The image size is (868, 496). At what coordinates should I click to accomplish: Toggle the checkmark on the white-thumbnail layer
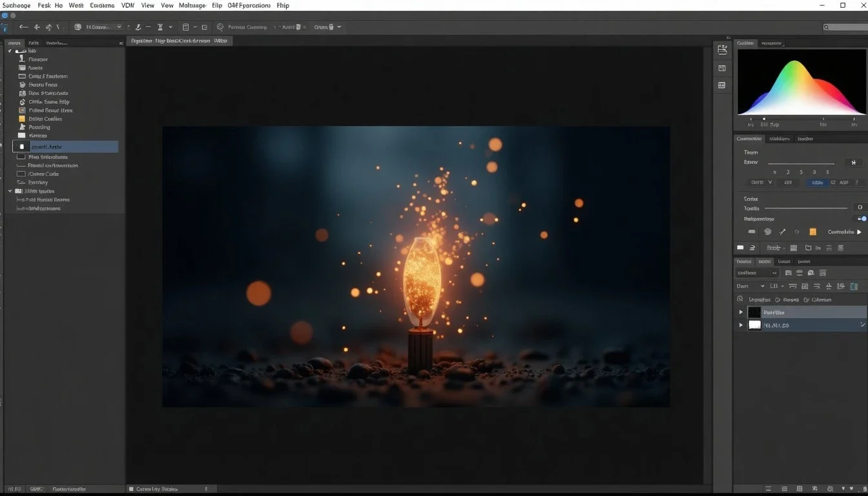863,325
